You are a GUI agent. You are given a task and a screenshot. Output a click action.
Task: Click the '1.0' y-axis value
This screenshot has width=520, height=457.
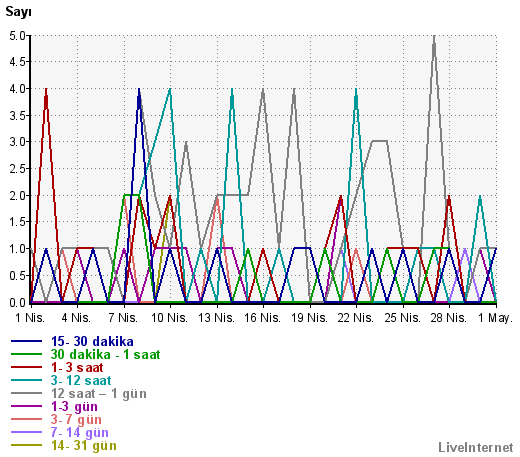pyautogui.click(x=18, y=249)
